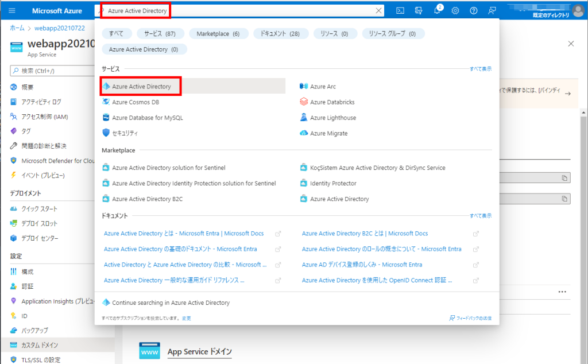
Task: Close the webapp blade with X
Action: pos(571,44)
